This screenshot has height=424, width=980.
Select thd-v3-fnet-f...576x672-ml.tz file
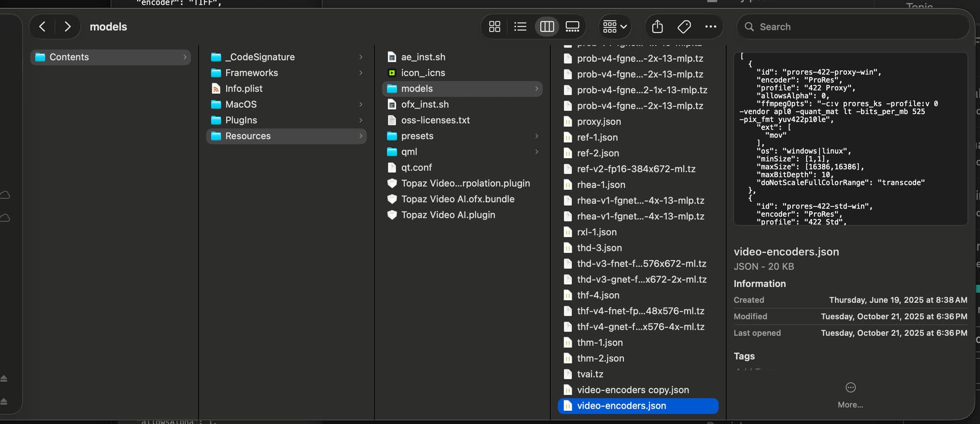click(x=638, y=264)
